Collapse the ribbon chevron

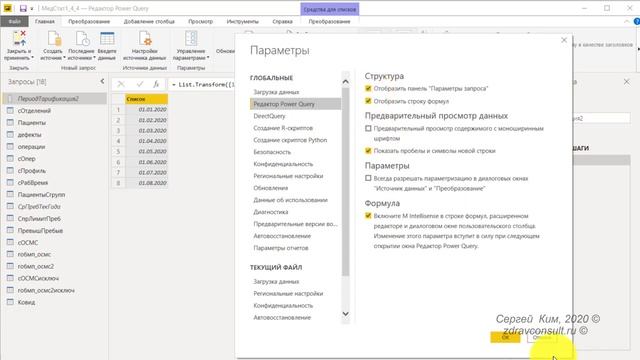tap(627, 22)
